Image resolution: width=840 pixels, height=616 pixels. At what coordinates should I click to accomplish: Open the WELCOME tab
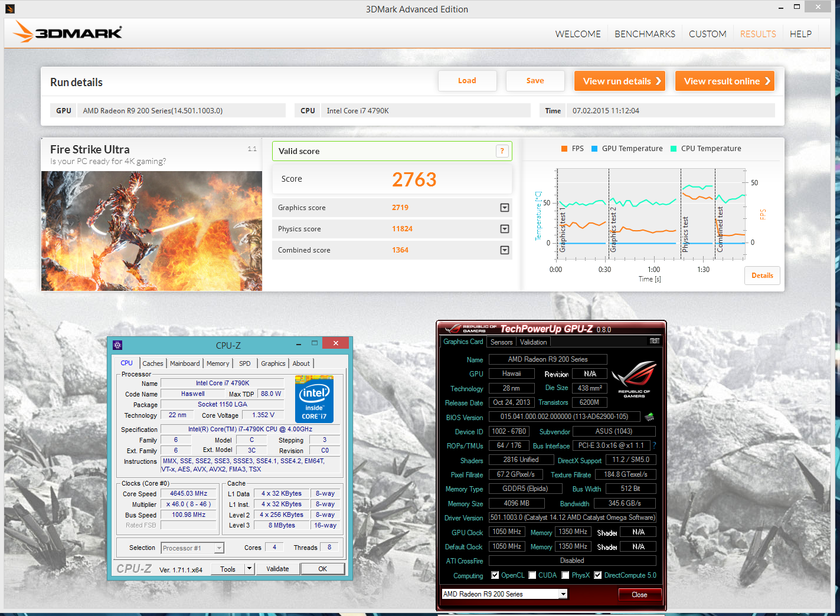(x=578, y=34)
